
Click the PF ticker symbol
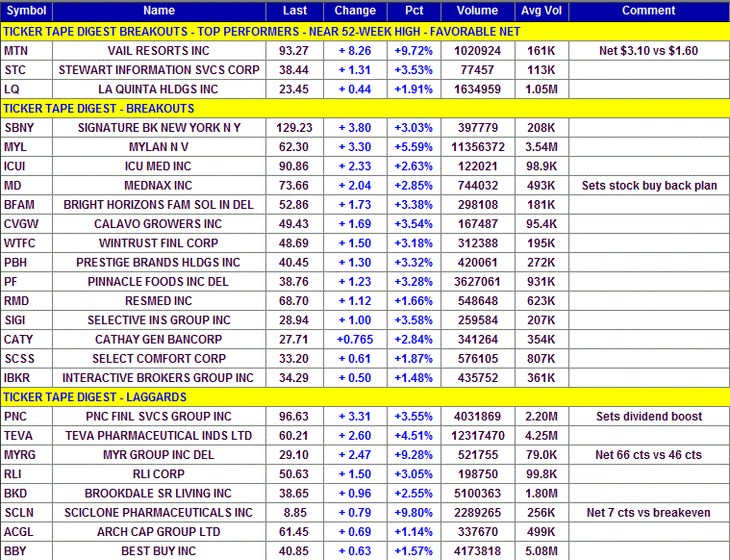(x=11, y=281)
